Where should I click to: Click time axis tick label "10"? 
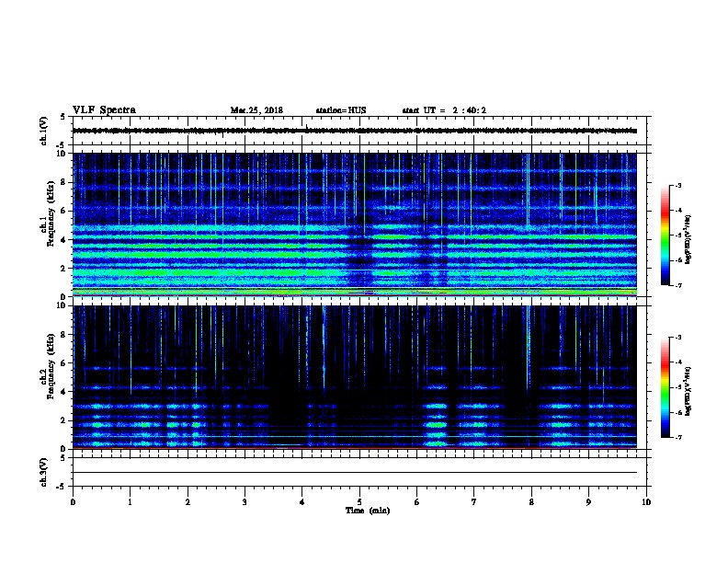[646, 502]
